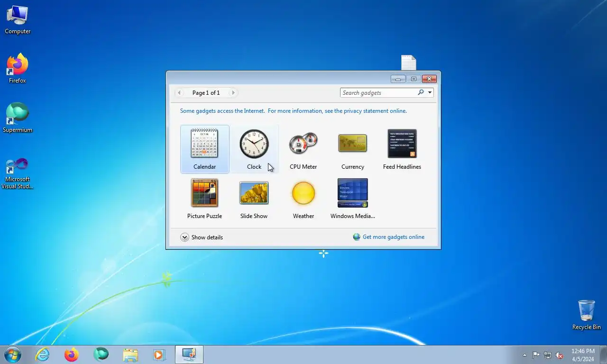Image resolution: width=607 pixels, height=364 pixels.
Task: Launch Internet Explorer from taskbar
Action: (x=42, y=355)
